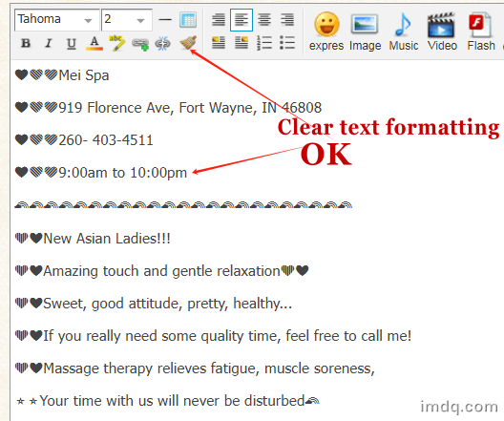504x421 pixels.
Task: Insert a numbered list
Action: click(x=264, y=43)
